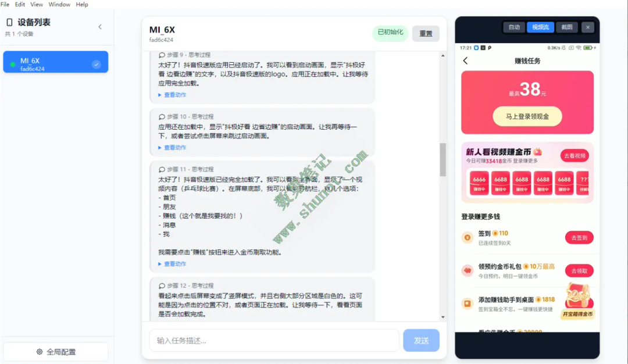Click the phone icon beside 设备列表
Screen dimensions: 628x364
[x=10, y=23]
